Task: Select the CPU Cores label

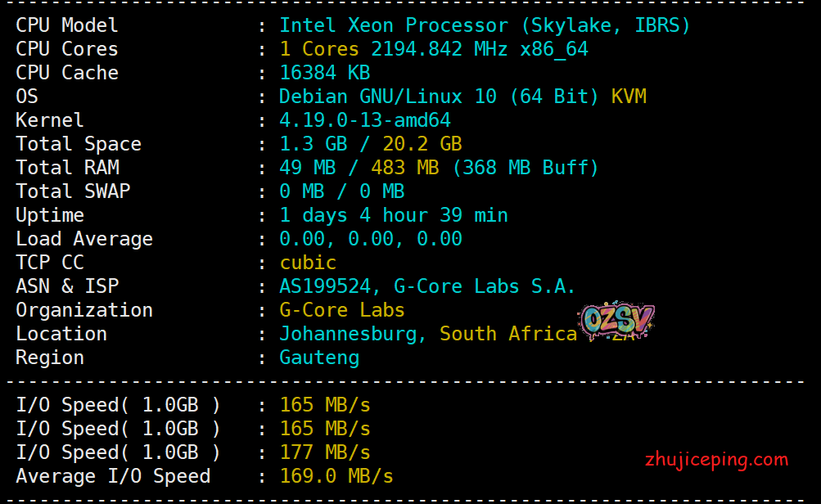Action: pyautogui.click(x=66, y=49)
